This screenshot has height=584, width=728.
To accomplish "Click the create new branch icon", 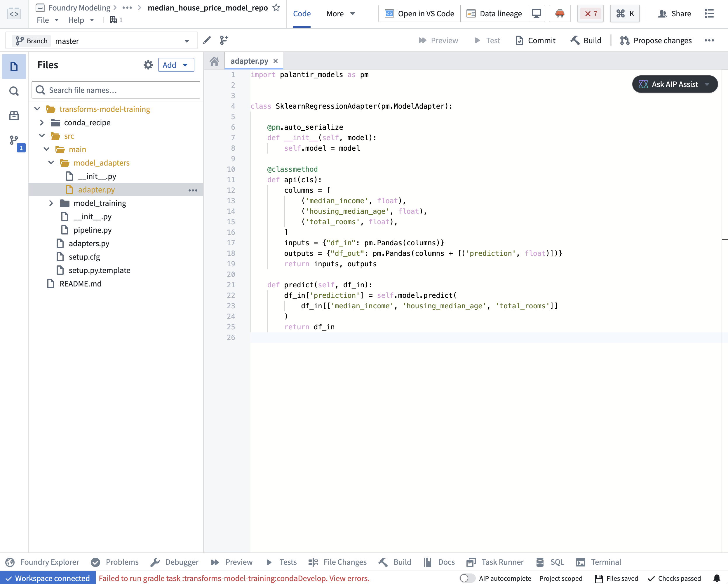I will (x=224, y=41).
